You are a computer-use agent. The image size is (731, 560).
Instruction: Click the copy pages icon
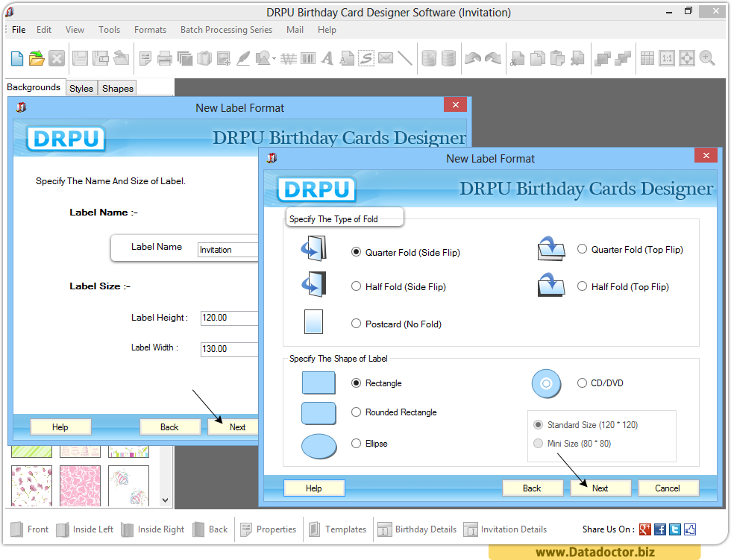(538, 59)
